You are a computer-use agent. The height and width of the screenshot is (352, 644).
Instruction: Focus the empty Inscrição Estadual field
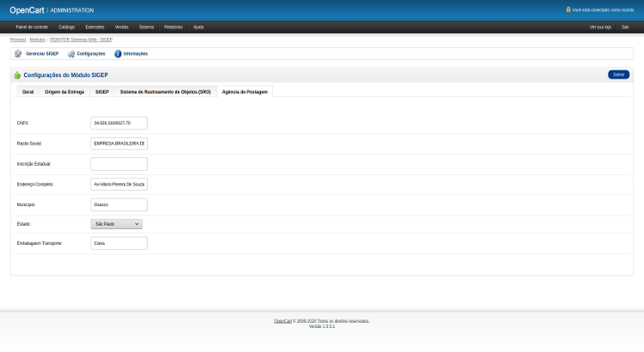[119, 164]
